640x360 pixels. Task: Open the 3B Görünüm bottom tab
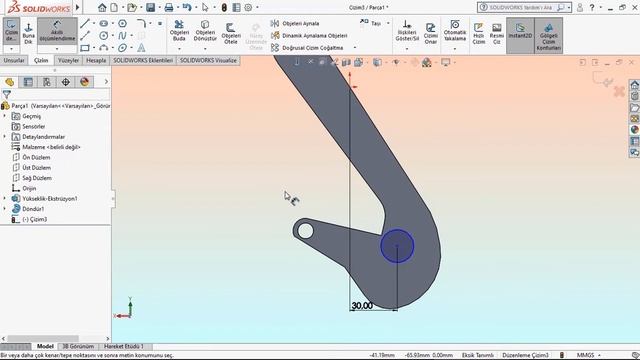pyautogui.click(x=78, y=346)
